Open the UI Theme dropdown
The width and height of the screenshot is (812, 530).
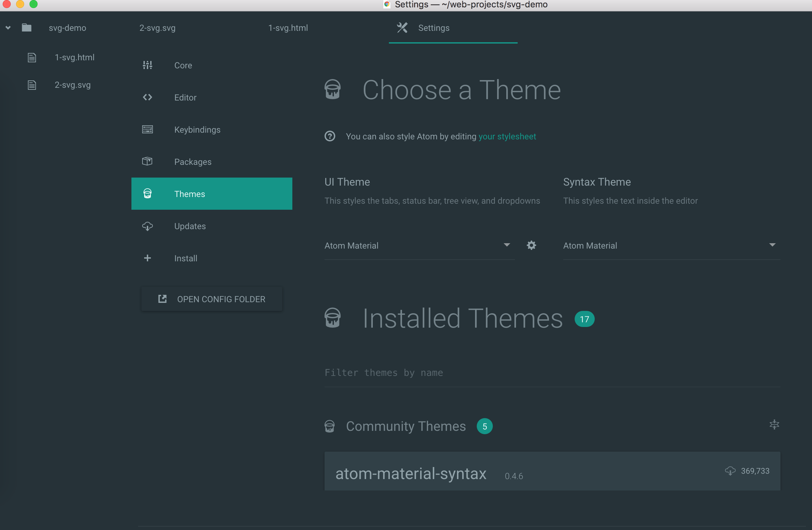click(x=419, y=246)
